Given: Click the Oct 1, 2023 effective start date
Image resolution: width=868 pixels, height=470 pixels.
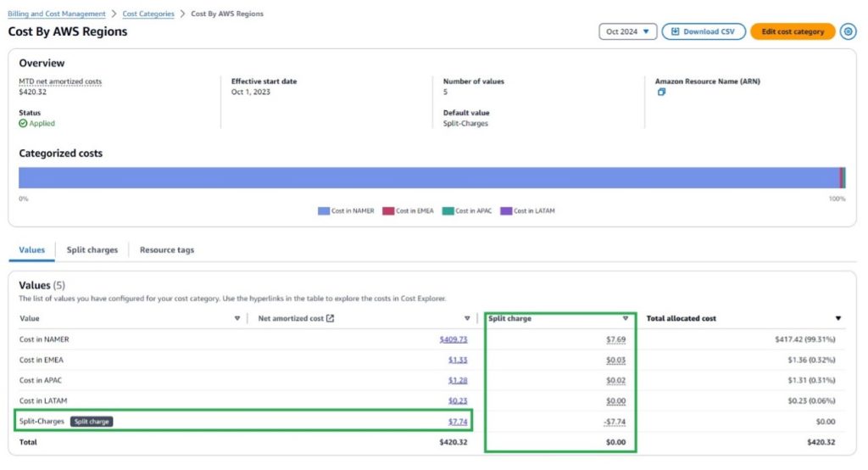Looking at the screenshot, I should click(251, 92).
